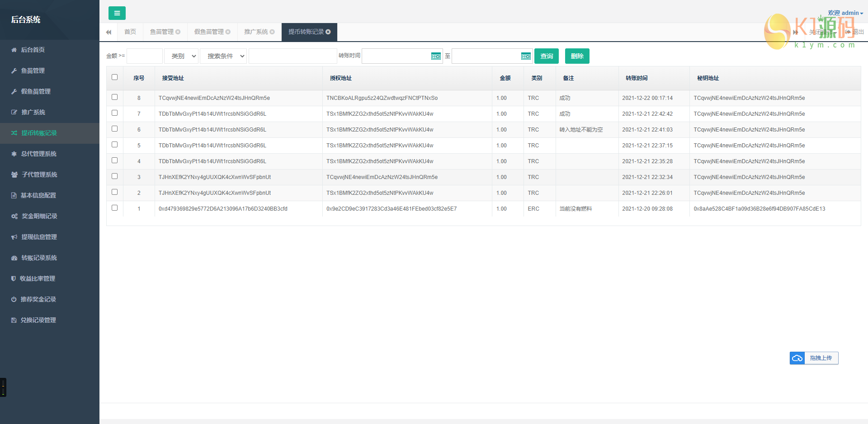Toggle the select-all checkbox in the table header
This screenshot has height=424, width=868.
[x=114, y=77]
